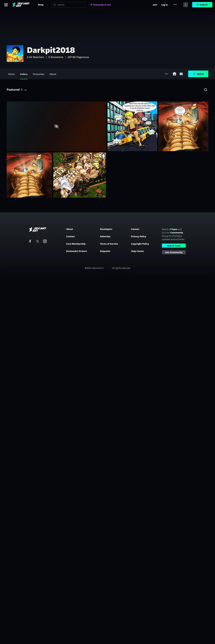215x644 pixels.
Task: Open Core Membership footer link
Action: [76, 244]
